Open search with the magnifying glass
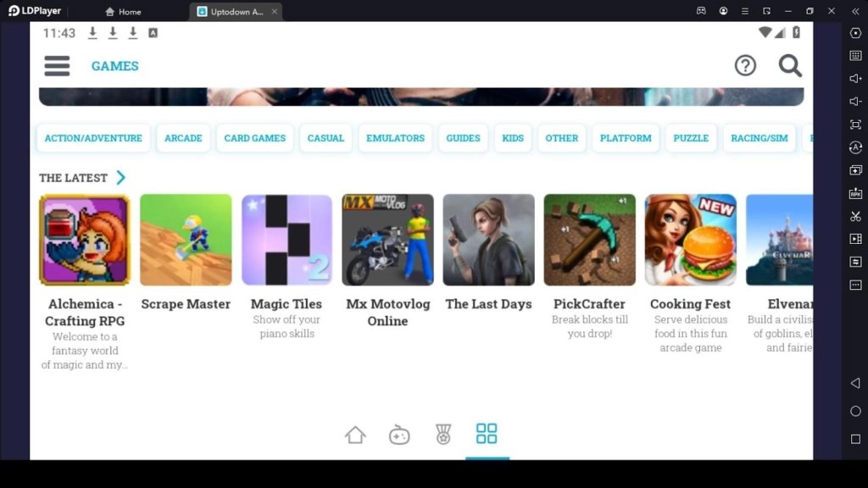The image size is (868, 488). (790, 66)
